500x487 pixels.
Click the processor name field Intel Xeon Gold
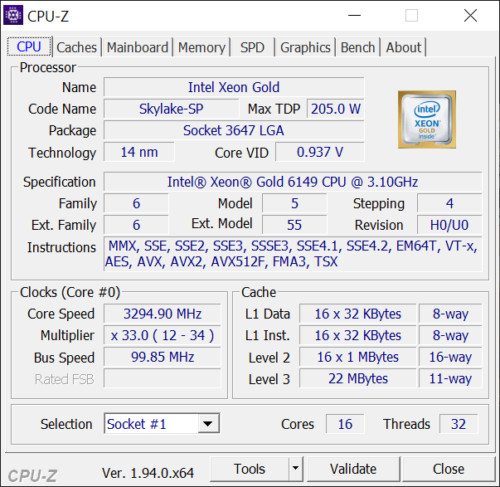pyautogui.click(x=234, y=87)
